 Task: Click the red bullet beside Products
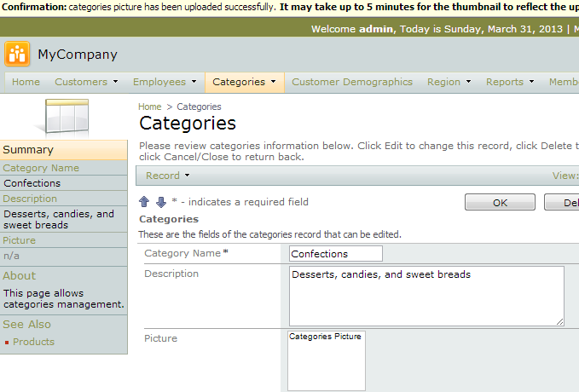(7, 343)
